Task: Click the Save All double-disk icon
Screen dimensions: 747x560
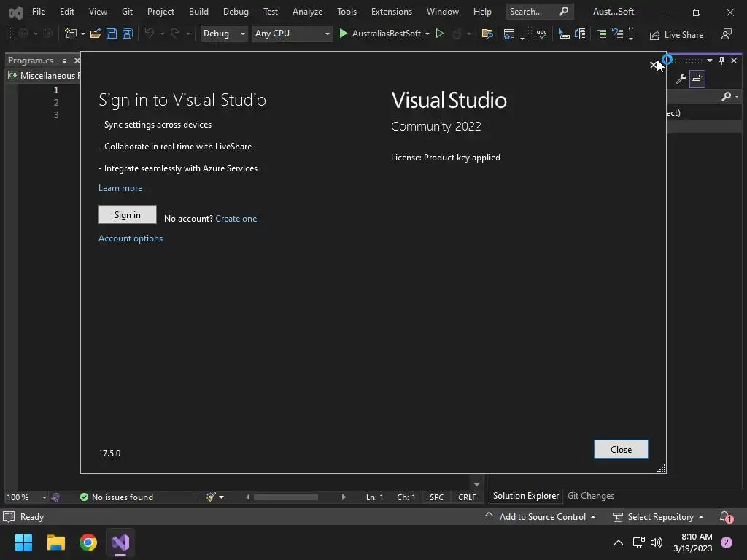Action: [x=127, y=34]
